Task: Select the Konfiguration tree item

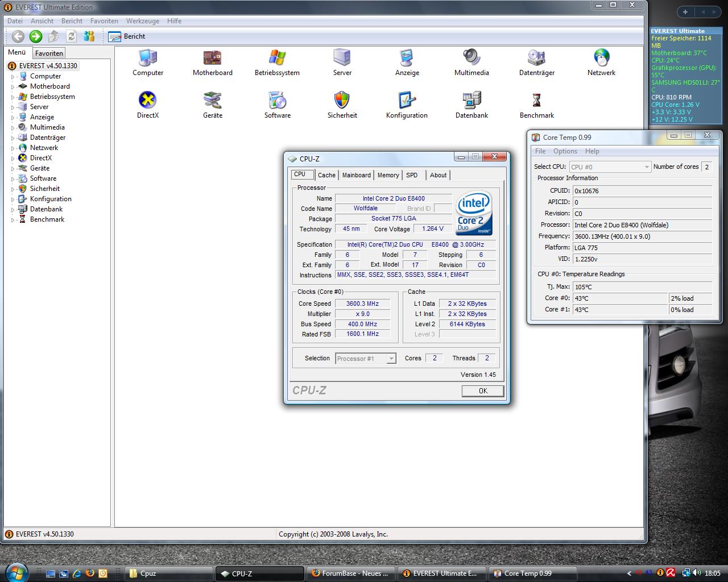Action: coord(51,199)
